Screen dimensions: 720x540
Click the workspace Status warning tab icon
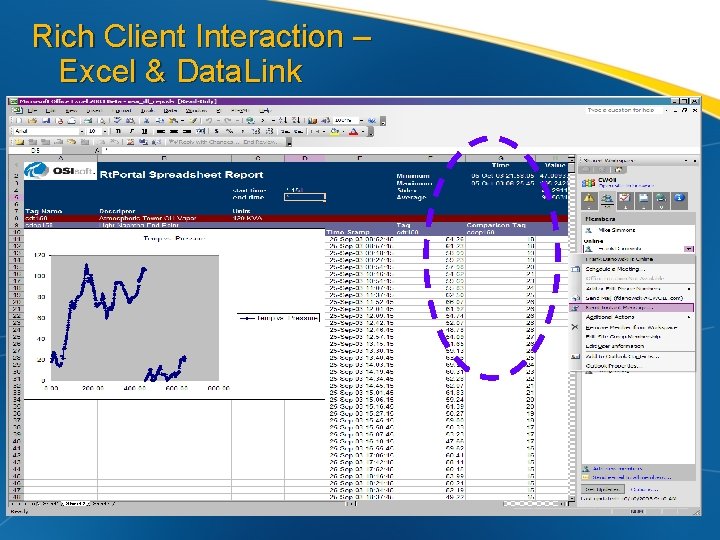click(x=589, y=200)
